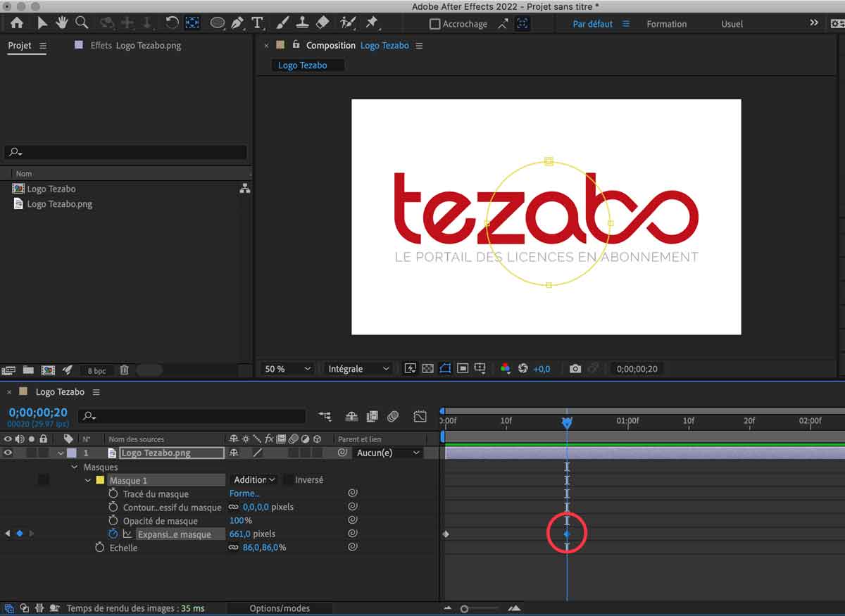Click the trash icon in the Project panel
Image resolution: width=845 pixels, height=616 pixels.
click(124, 370)
